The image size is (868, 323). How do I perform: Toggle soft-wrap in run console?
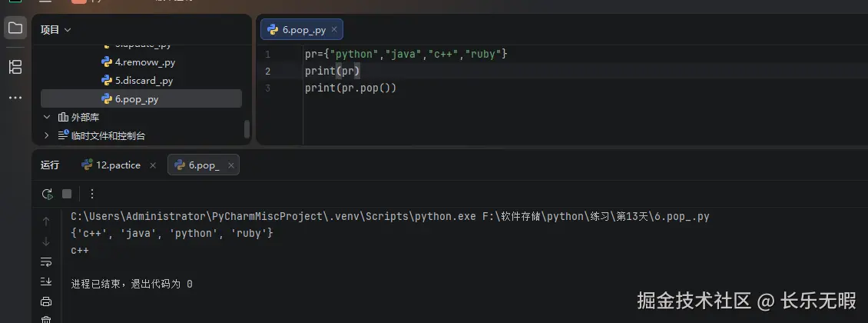[x=46, y=261]
